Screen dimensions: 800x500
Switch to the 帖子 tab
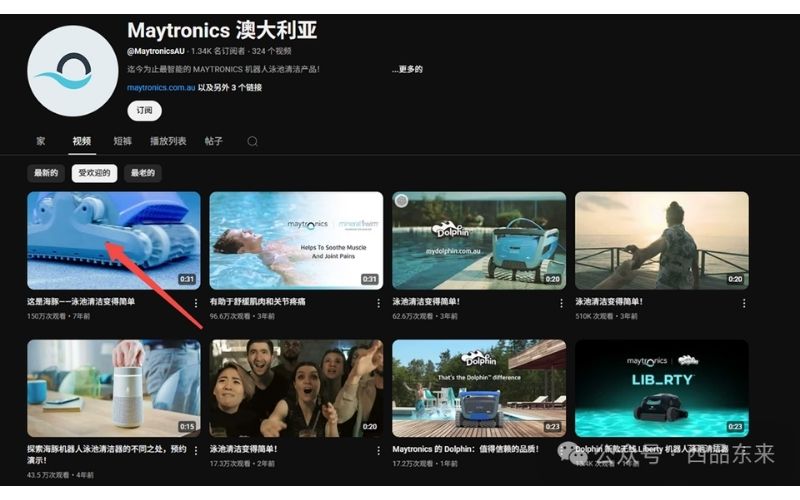(x=214, y=141)
